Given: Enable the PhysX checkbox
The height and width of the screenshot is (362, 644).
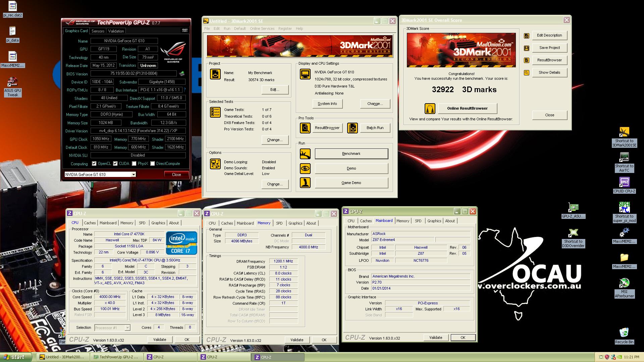Looking at the screenshot, I should click(134, 164).
